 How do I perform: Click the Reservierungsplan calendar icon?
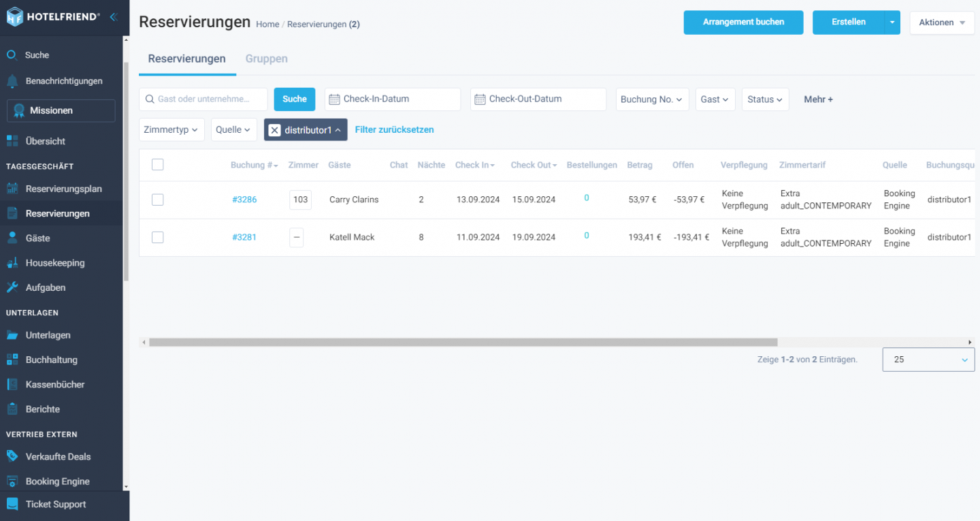(x=12, y=189)
